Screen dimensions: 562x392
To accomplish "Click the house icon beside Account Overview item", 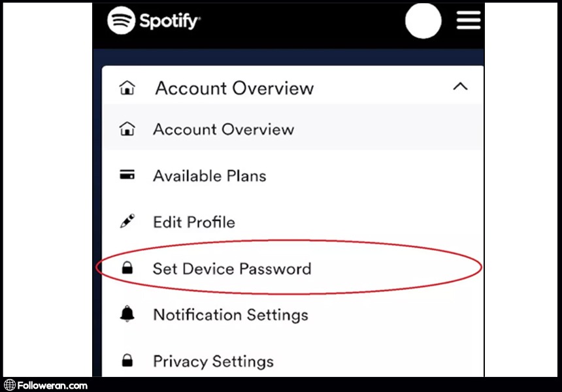I will point(127,129).
